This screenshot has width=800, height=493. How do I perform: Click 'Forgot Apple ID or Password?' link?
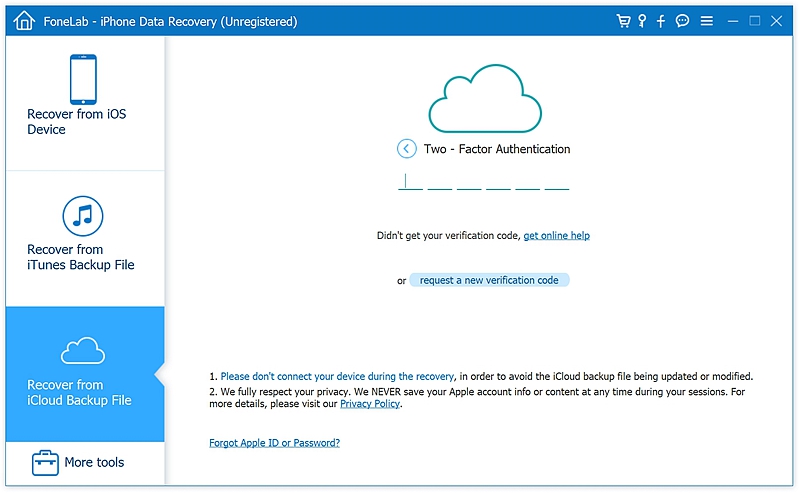click(274, 442)
